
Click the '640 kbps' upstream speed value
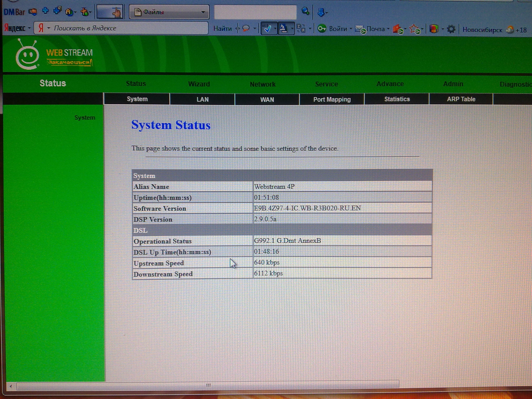click(x=266, y=262)
